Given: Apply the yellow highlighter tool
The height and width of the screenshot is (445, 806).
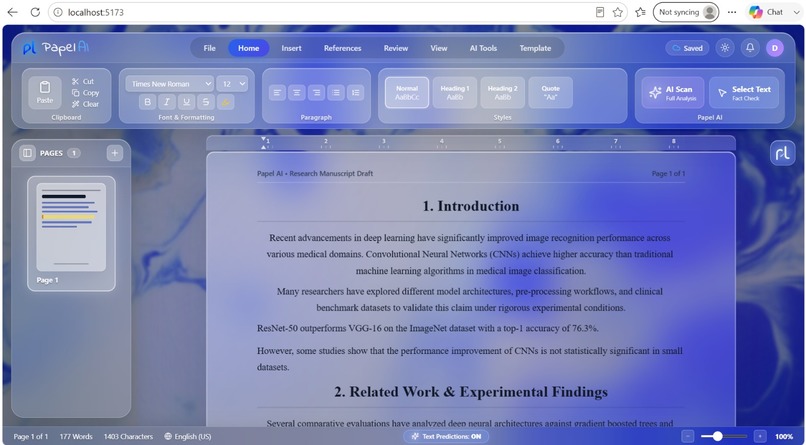Looking at the screenshot, I should (225, 102).
